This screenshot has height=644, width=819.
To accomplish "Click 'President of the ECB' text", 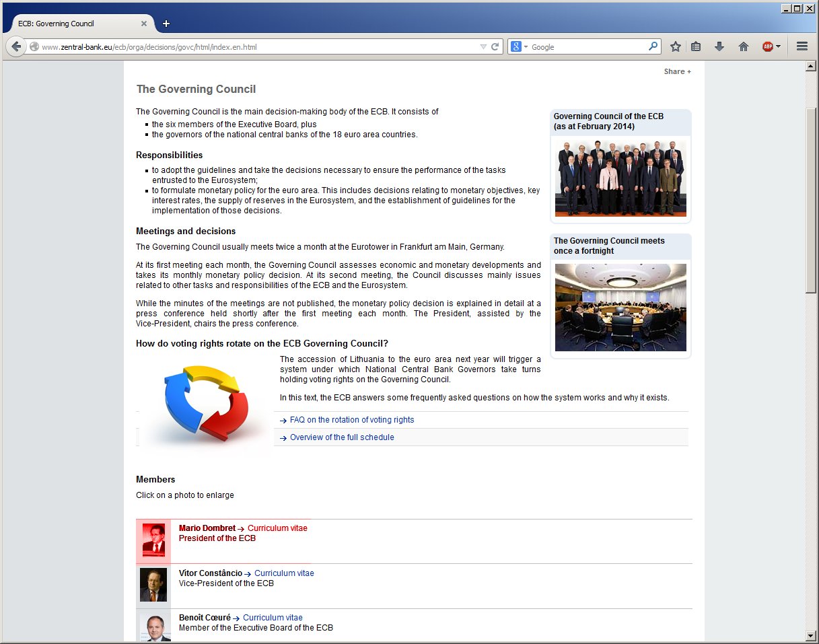I will click(x=217, y=538).
